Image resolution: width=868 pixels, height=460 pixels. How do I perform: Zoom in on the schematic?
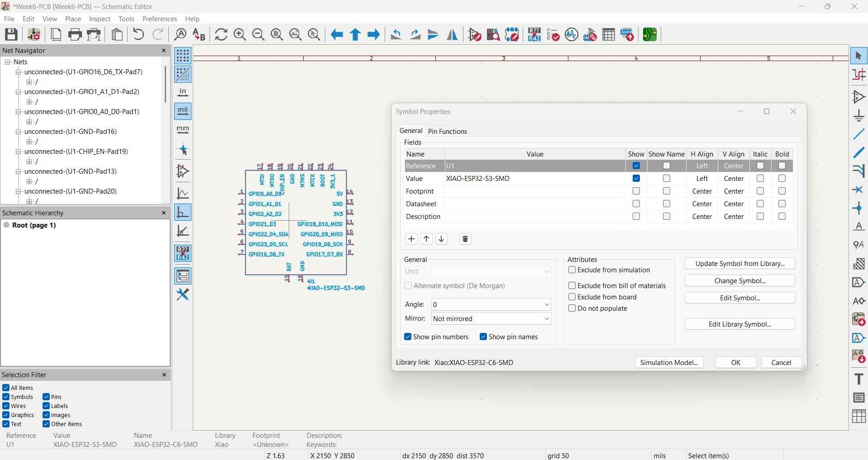click(x=240, y=34)
